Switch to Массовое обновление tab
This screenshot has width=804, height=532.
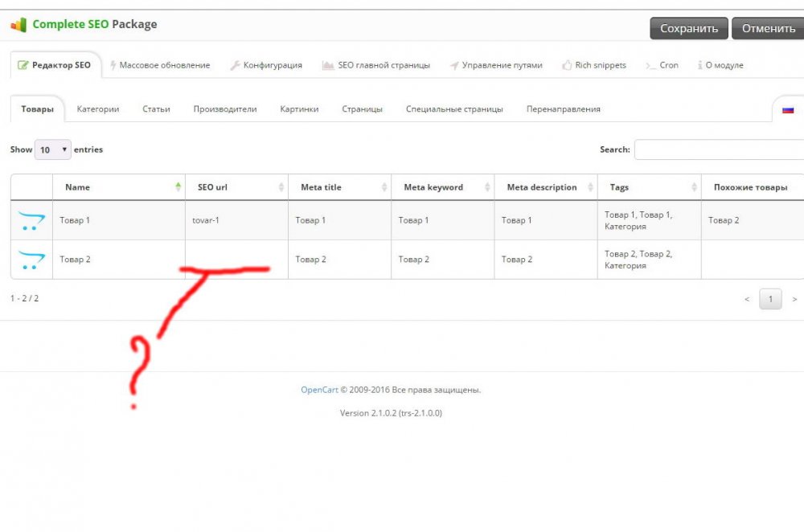tap(160, 65)
